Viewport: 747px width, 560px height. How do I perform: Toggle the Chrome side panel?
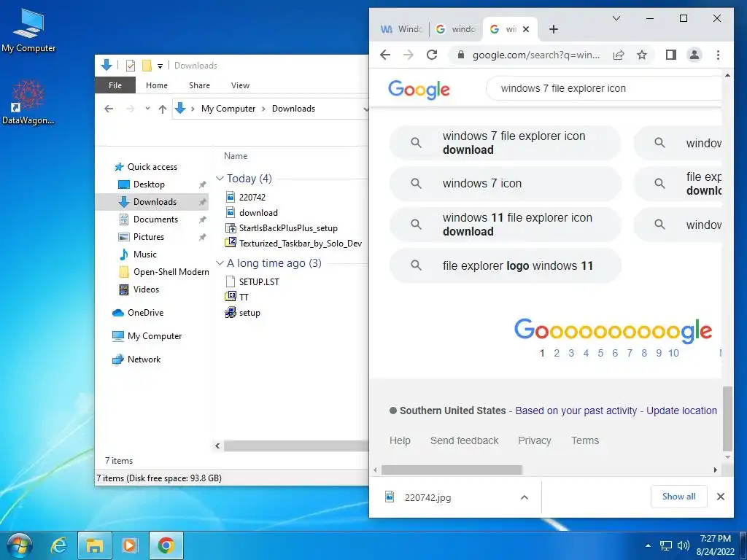(671, 55)
